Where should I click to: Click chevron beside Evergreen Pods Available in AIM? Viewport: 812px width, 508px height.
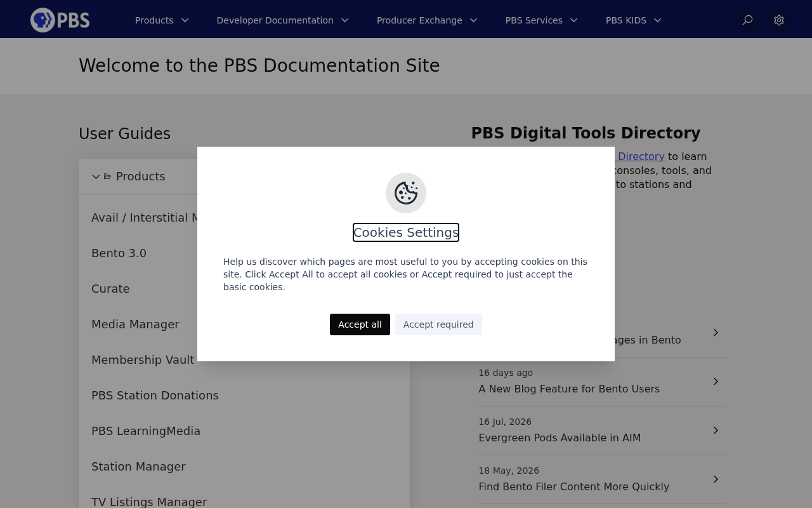pos(716,431)
